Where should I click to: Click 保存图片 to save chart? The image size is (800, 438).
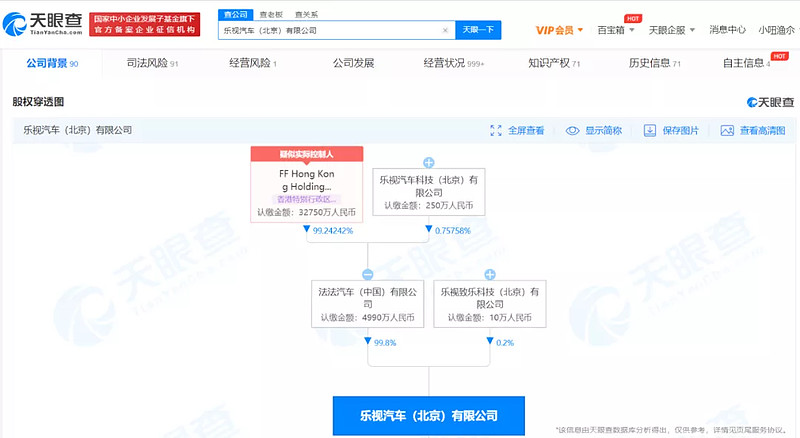point(681,131)
